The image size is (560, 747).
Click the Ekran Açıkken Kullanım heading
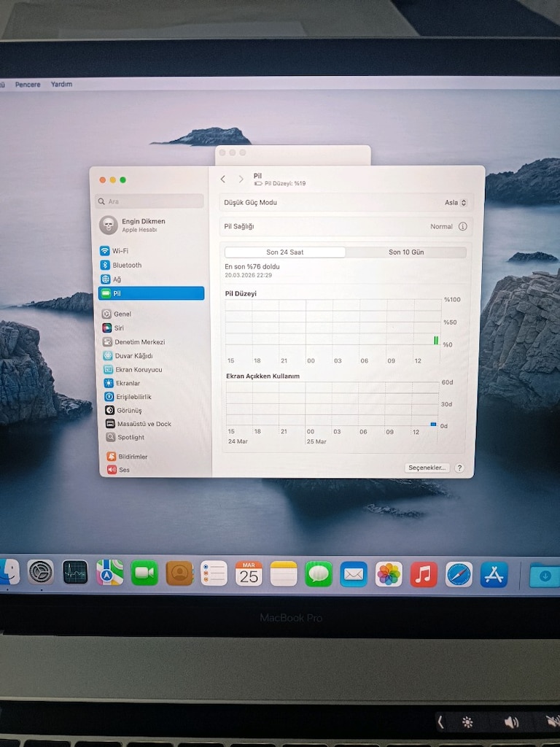click(x=262, y=376)
